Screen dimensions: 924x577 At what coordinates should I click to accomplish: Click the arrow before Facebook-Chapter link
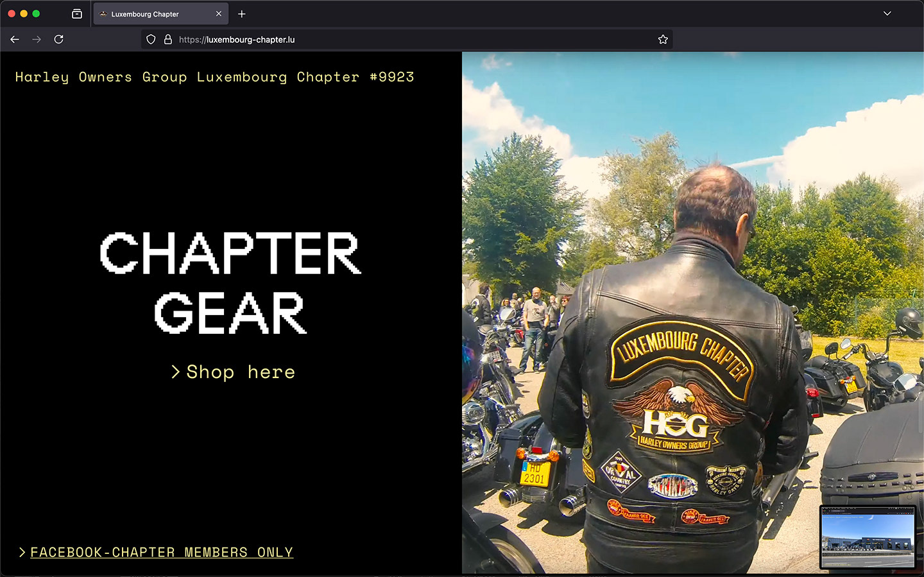tap(22, 553)
